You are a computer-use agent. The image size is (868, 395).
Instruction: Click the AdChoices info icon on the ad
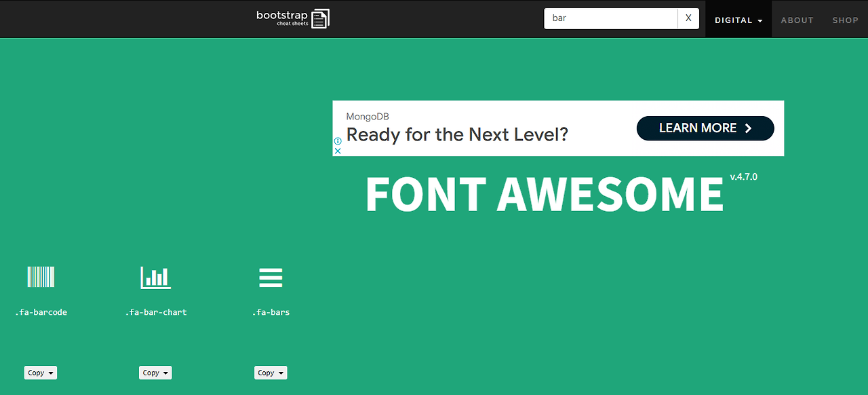337,141
